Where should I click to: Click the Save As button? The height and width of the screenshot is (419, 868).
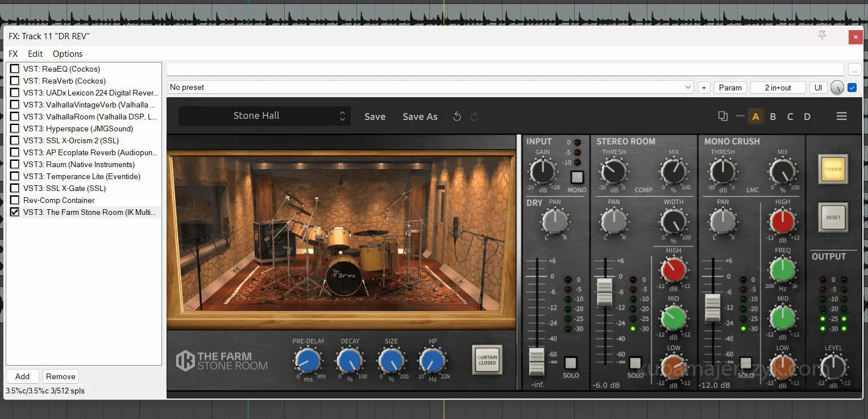(x=420, y=117)
